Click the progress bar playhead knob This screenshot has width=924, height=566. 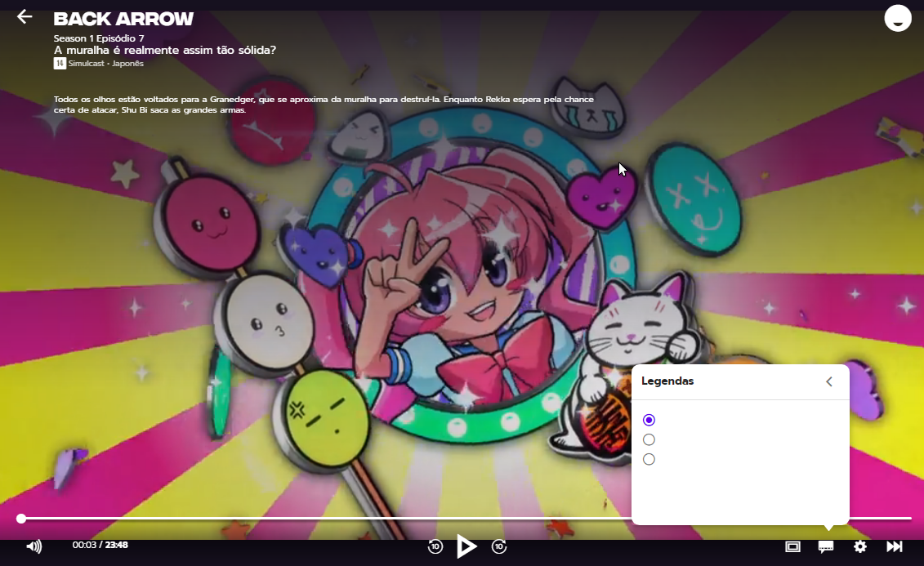pos(21,519)
